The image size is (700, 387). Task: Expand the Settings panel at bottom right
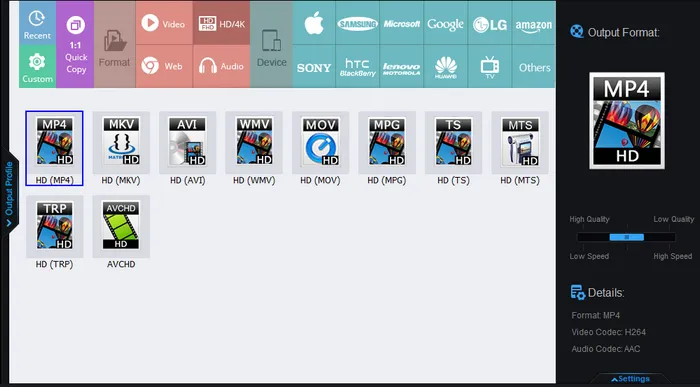point(631,379)
